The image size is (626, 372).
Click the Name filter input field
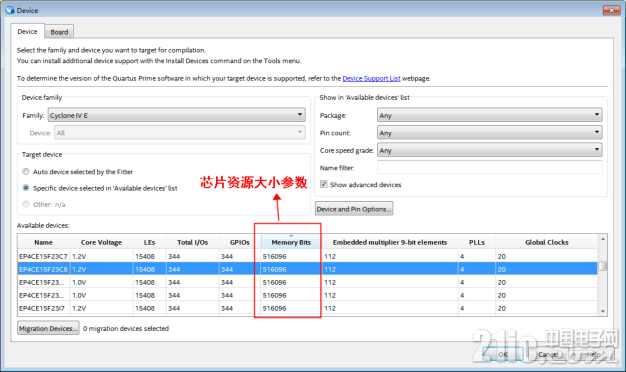click(490, 168)
